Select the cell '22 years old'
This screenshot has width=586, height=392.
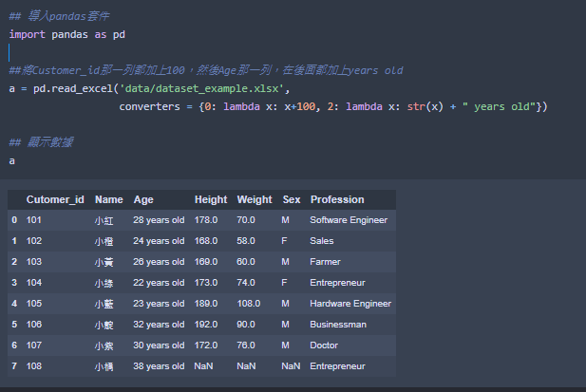[159, 283]
